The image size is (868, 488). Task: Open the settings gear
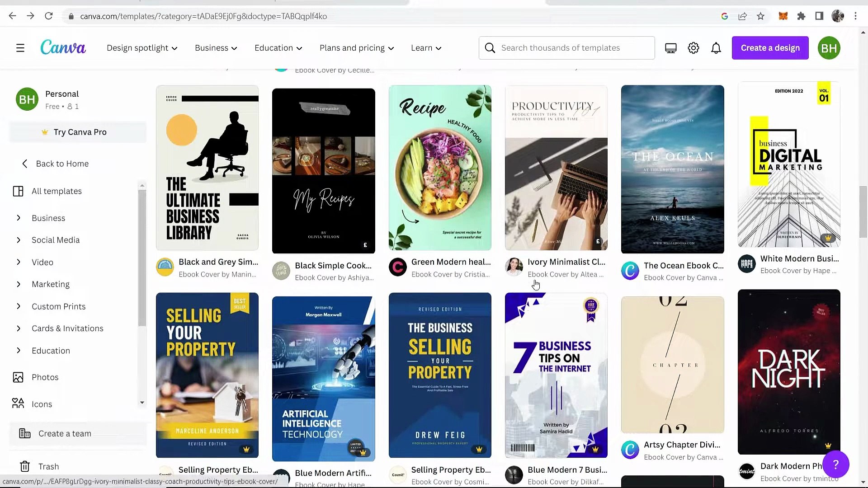[x=693, y=47]
